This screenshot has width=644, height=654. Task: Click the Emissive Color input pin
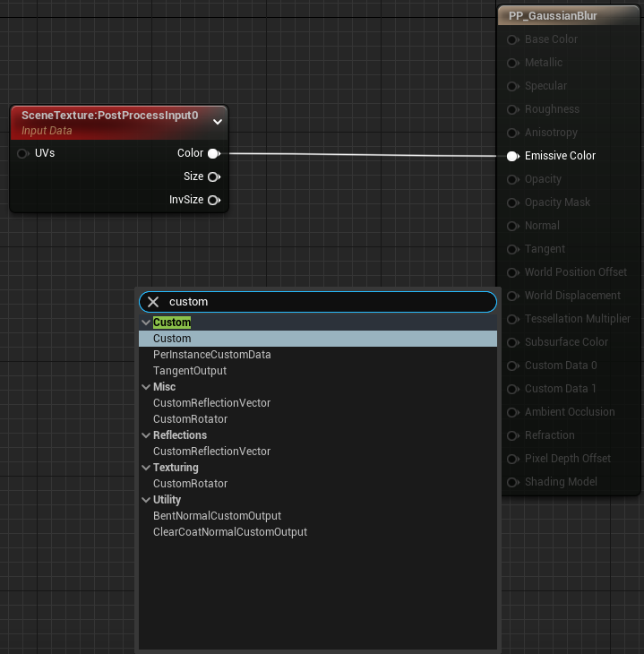pos(512,156)
